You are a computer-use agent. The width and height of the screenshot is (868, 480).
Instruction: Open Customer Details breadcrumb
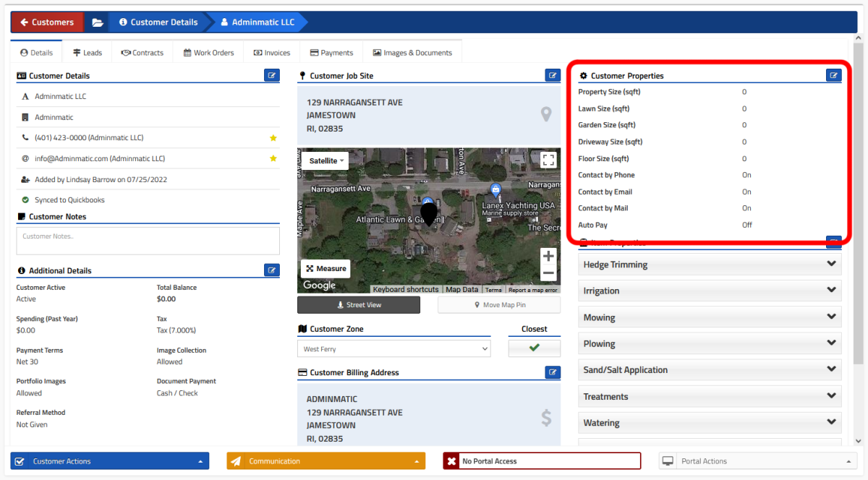(x=158, y=22)
